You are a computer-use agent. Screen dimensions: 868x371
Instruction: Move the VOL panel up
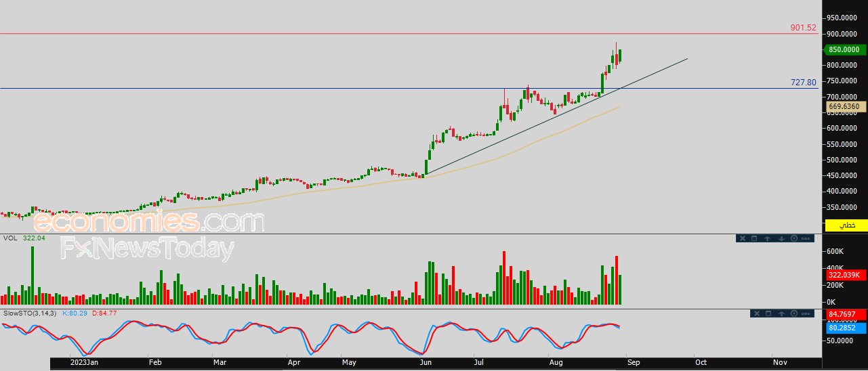tap(767, 238)
